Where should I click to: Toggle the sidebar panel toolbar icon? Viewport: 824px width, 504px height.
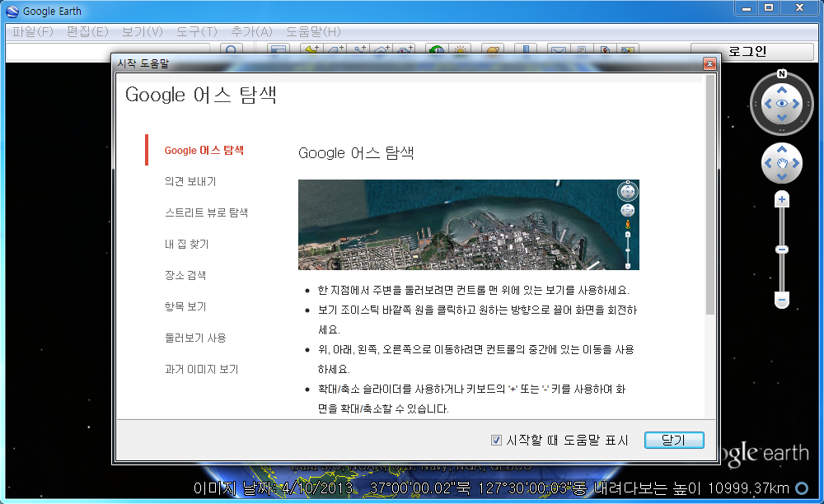click(278, 49)
